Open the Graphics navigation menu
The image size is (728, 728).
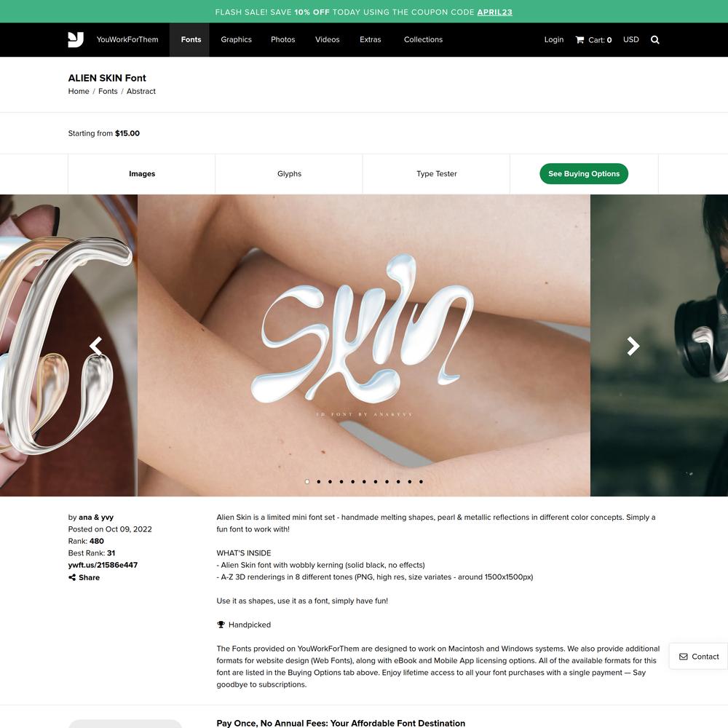coord(236,40)
